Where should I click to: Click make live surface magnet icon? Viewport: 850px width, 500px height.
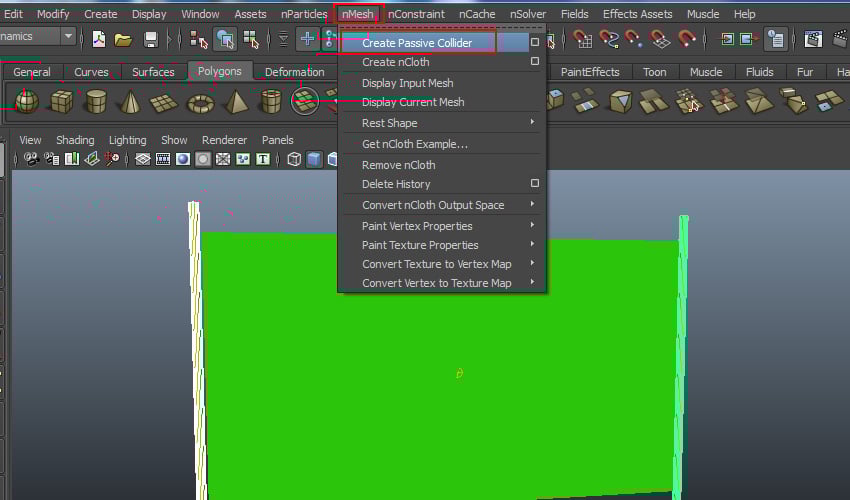(x=686, y=39)
